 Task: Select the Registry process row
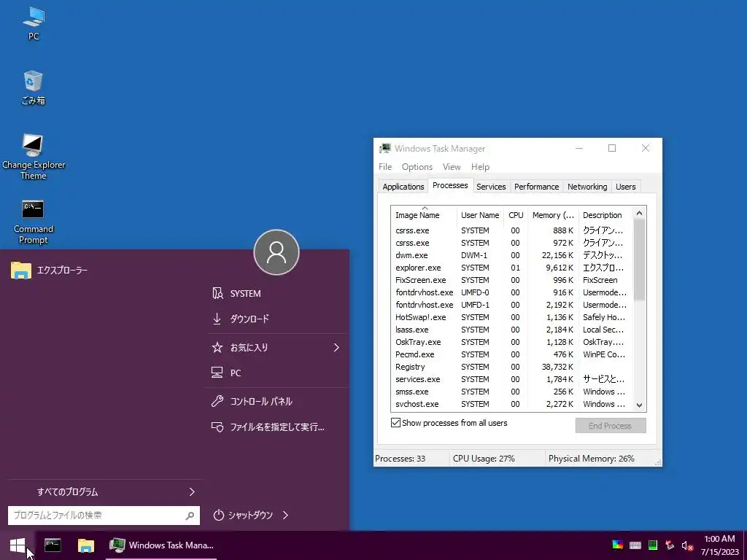click(x=512, y=367)
